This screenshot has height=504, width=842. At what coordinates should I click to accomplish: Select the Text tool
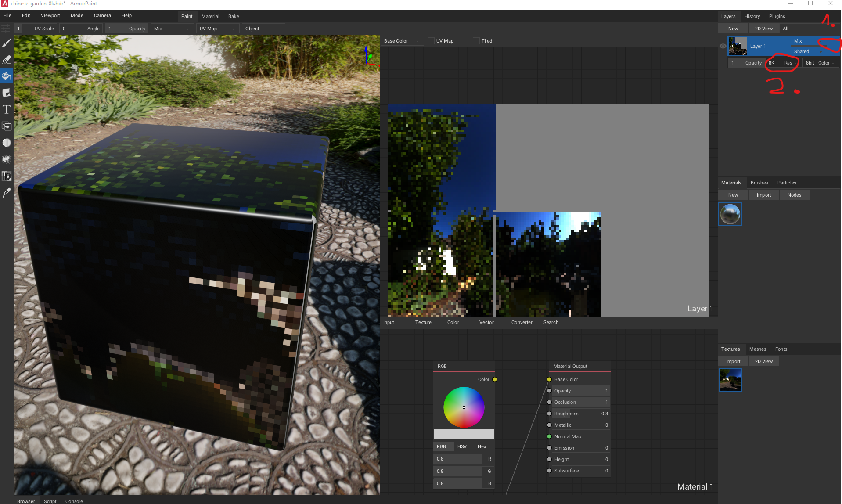coord(6,109)
